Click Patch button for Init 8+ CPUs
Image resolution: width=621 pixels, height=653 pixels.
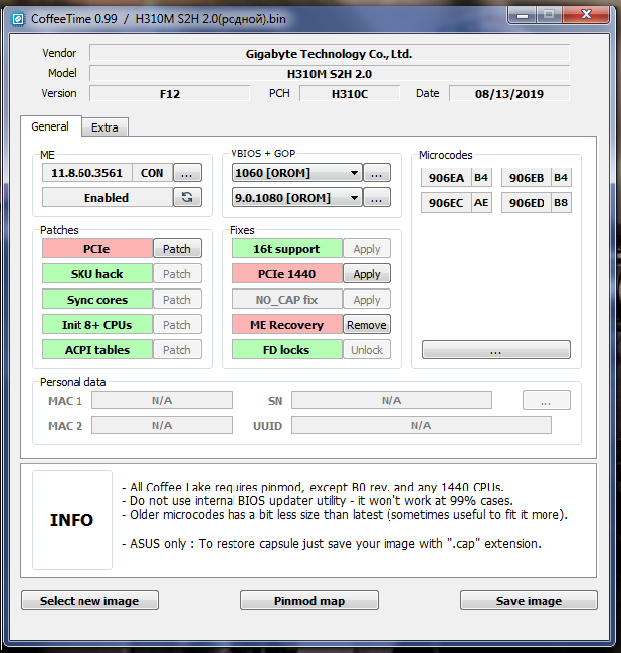(x=177, y=324)
